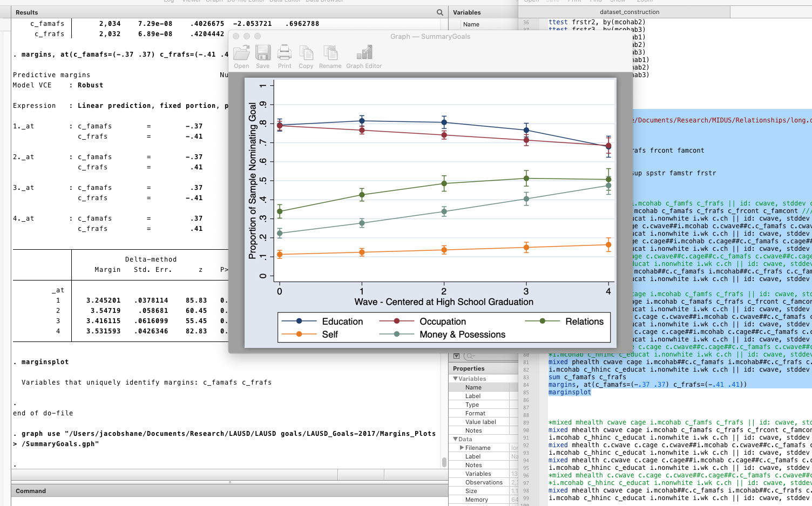Open the Variables filter options dropdown
This screenshot has width=812, height=506.
[x=457, y=356]
